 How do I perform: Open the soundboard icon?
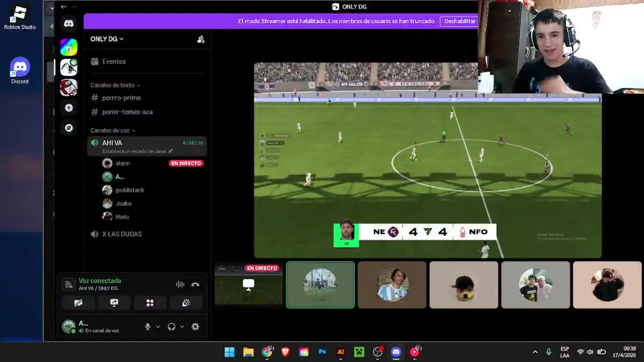[x=186, y=303]
